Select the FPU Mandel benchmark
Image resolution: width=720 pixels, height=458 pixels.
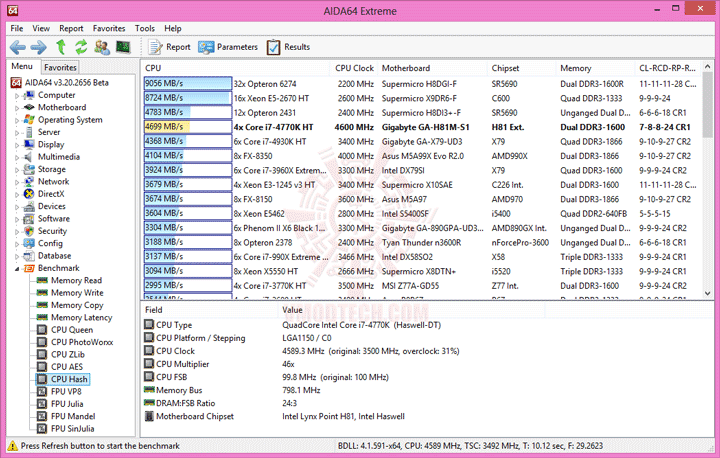(73, 417)
